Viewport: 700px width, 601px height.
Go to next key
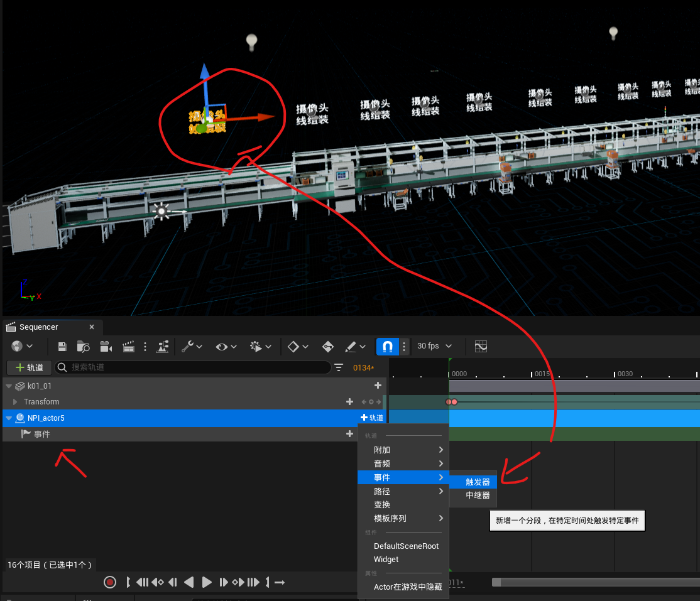(238, 582)
